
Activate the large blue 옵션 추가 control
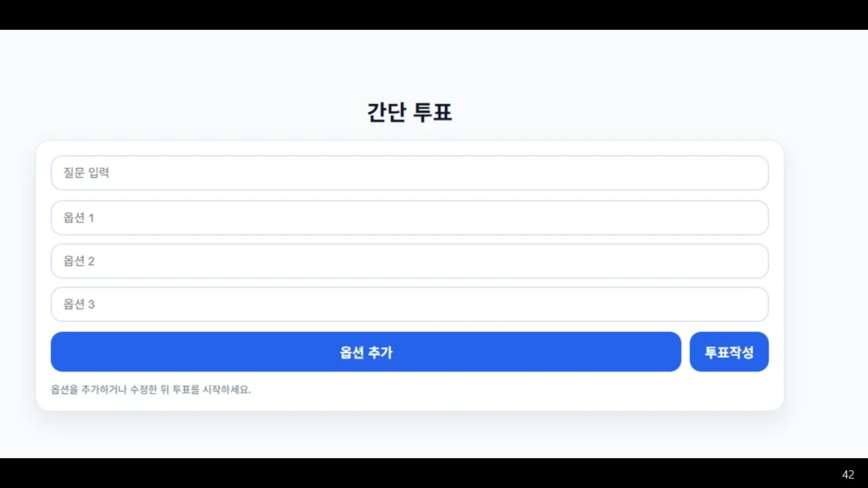coord(366,352)
